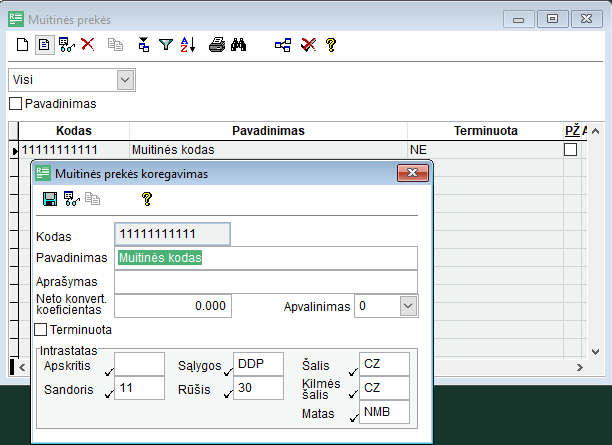Click the grid's vertical scrollbar down arrow
Image resolution: width=612 pixels, height=445 pixels.
(x=595, y=351)
